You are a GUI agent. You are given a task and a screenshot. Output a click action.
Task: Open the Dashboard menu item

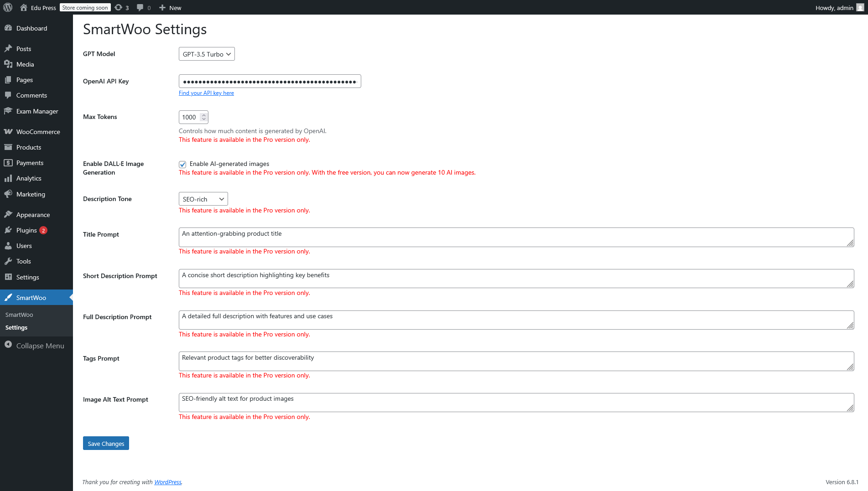click(x=36, y=28)
